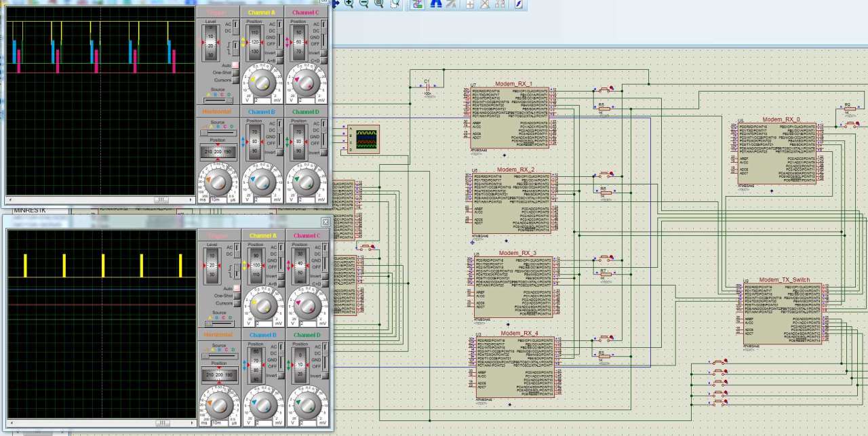Click the search and tag binoculars icon
Screen dimensions: 868x436
click(435, 4)
